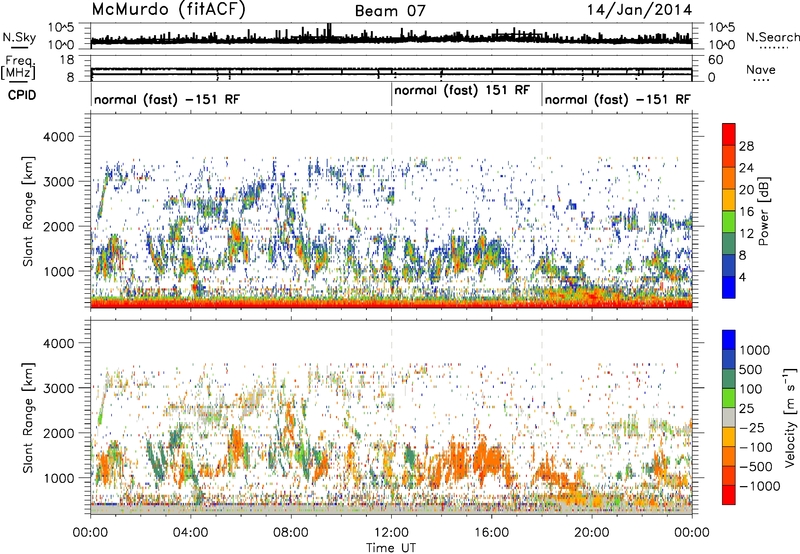Screen dimensions: 800x554
Task: Click the '28' power colorbar tick
Action: (746, 146)
